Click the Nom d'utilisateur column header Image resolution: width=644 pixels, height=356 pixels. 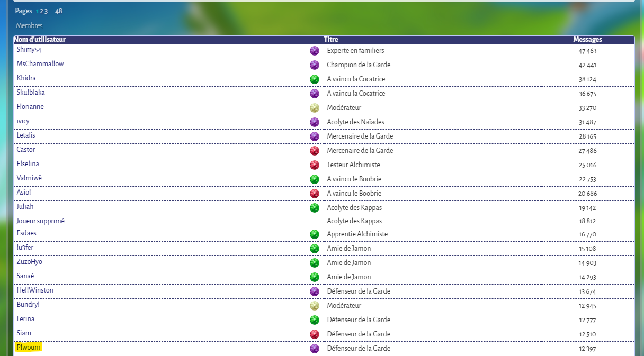coord(40,40)
